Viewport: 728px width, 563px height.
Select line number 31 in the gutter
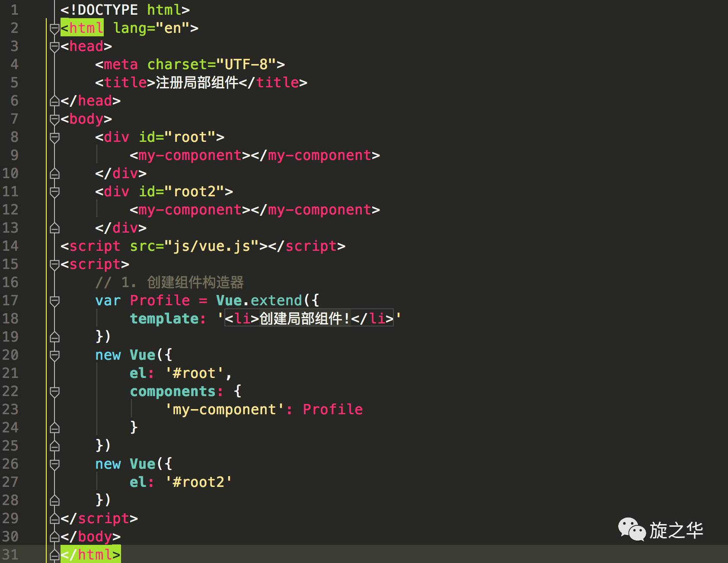[x=10, y=555]
